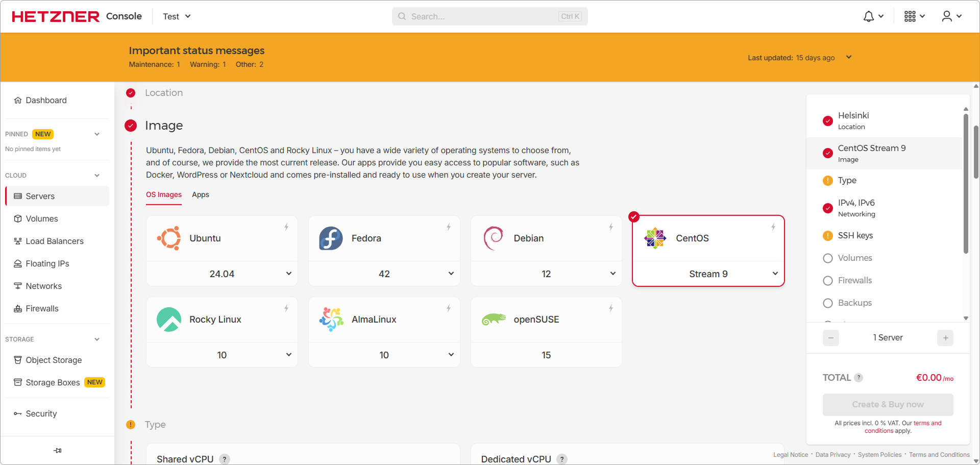Select the Volumes step circle in summary
This screenshot has width=980, height=465.
tap(828, 258)
